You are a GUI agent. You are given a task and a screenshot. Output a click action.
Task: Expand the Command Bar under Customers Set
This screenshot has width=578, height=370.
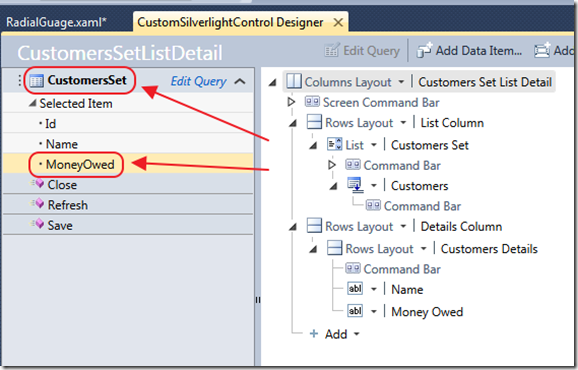332,165
